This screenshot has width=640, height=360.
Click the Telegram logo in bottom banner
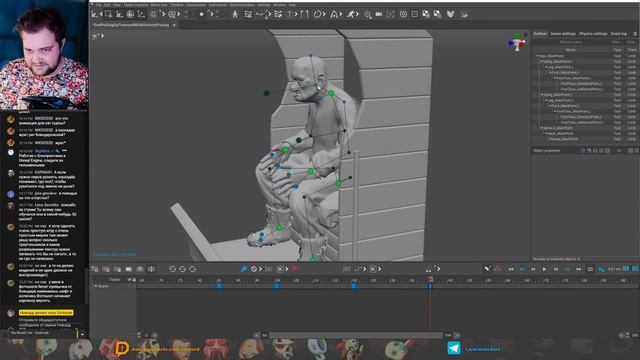[x=453, y=348]
